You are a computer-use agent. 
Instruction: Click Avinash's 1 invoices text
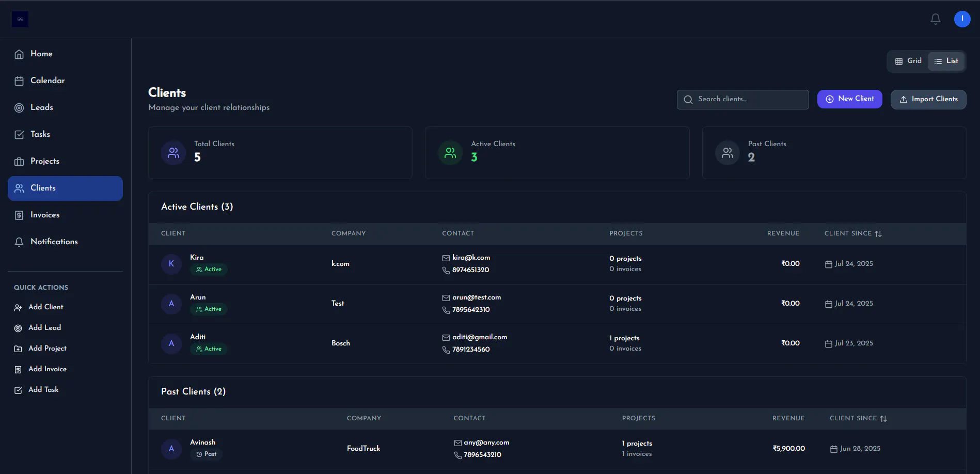point(637,454)
